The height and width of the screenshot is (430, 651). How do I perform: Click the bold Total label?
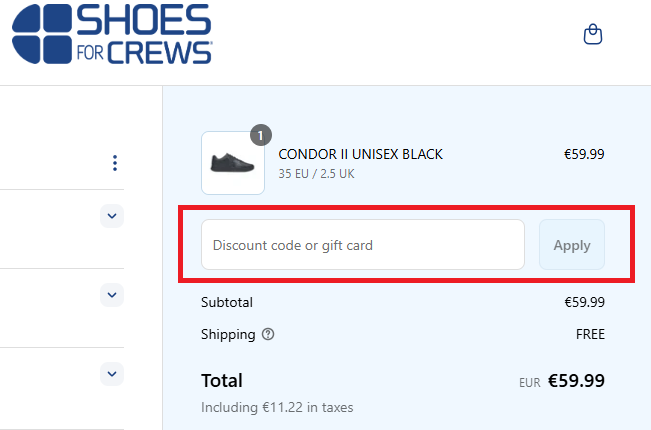[x=222, y=380]
